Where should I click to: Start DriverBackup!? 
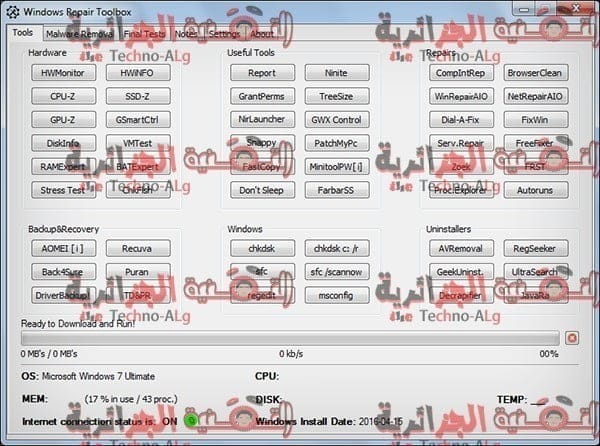click(x=64, y=295)
